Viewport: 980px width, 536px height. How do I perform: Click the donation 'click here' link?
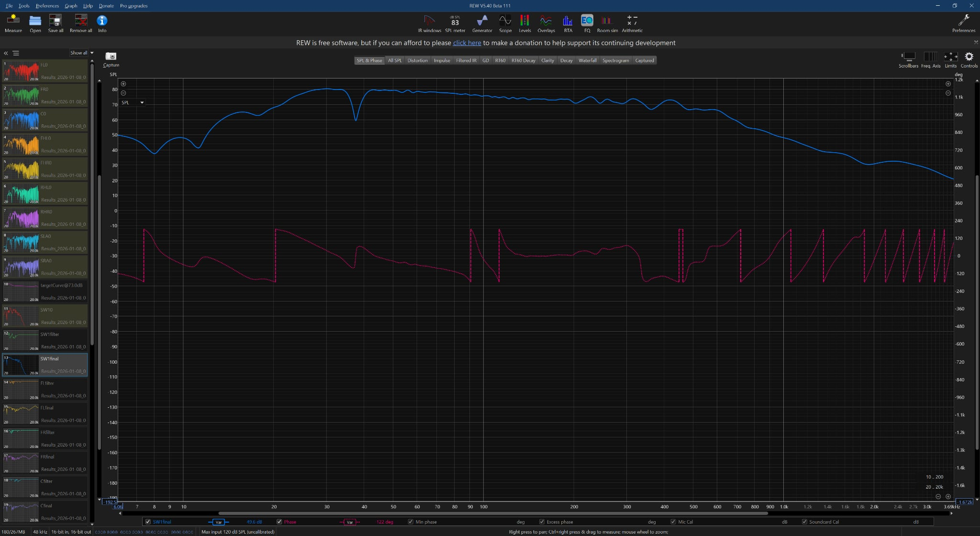(467, 43)
